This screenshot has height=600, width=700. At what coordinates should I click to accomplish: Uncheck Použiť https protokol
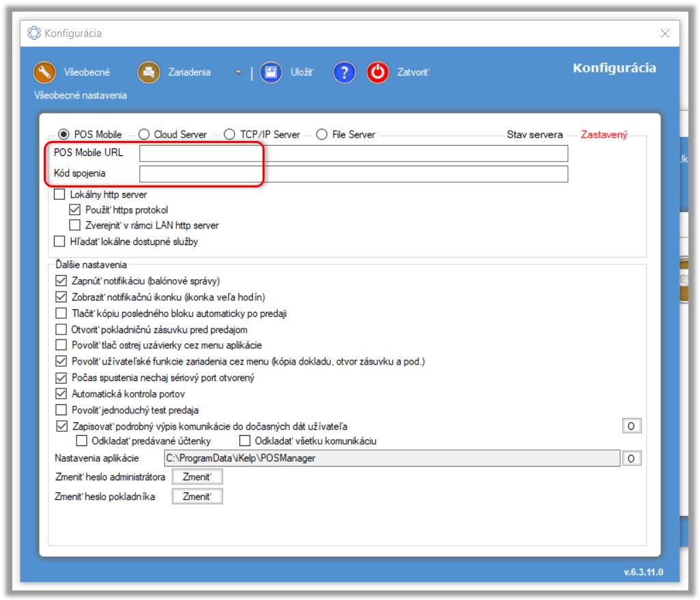tap(75, 210)
